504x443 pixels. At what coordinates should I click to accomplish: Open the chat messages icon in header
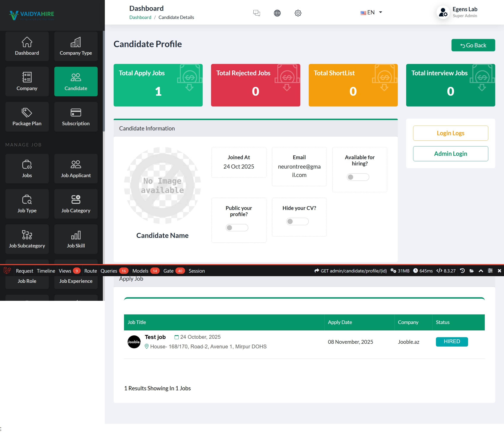[257, 13]
